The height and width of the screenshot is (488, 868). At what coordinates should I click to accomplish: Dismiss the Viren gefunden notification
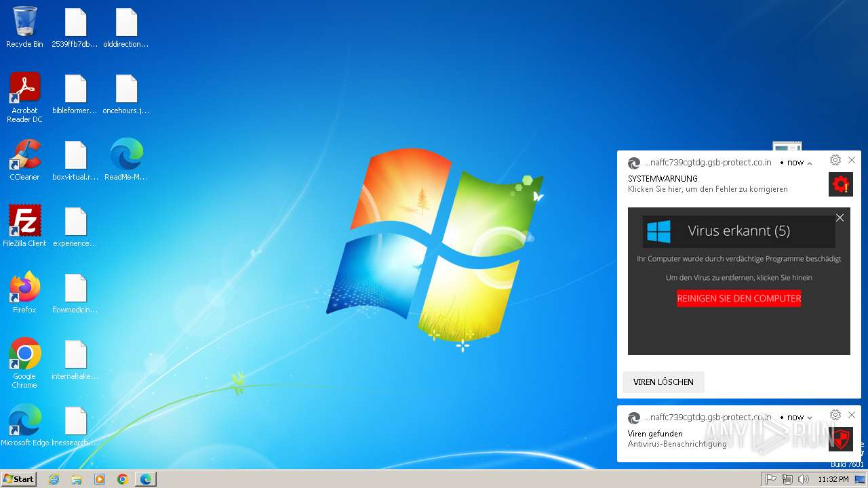(x=852, y=415)
